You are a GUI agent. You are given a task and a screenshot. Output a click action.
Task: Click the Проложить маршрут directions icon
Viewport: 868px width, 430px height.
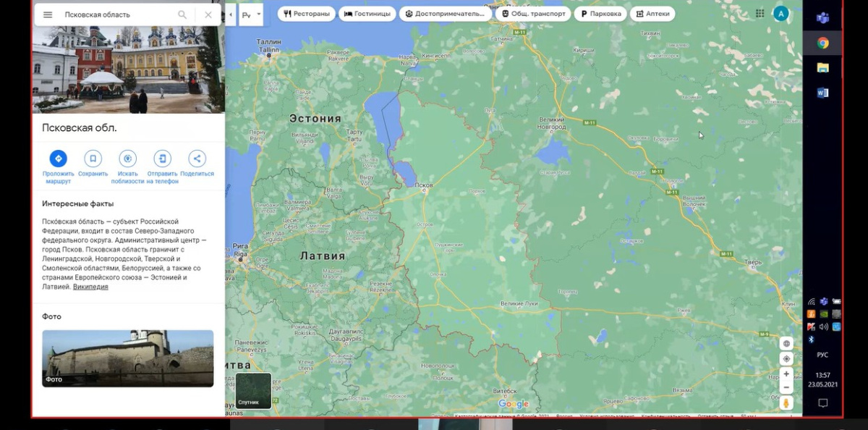coord(59,159)
